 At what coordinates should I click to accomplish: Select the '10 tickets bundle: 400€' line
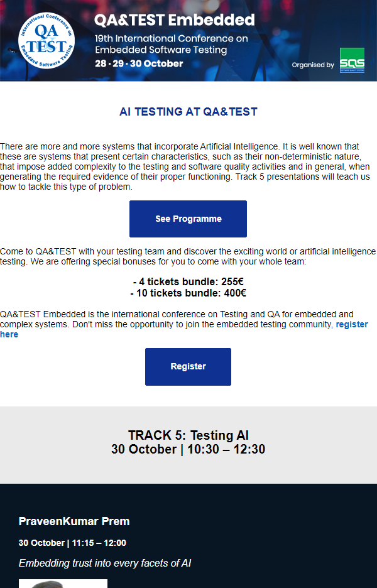[188, 293]
